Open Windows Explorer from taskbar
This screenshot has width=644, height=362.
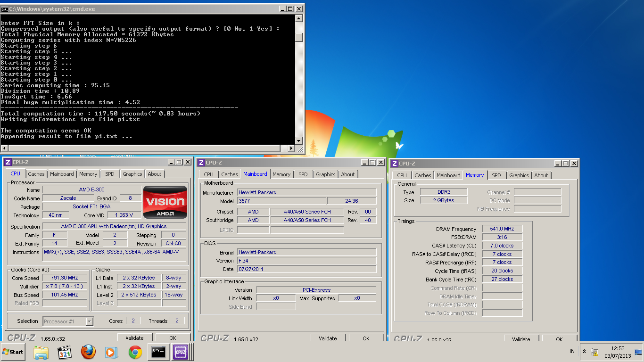click(41, 352)
